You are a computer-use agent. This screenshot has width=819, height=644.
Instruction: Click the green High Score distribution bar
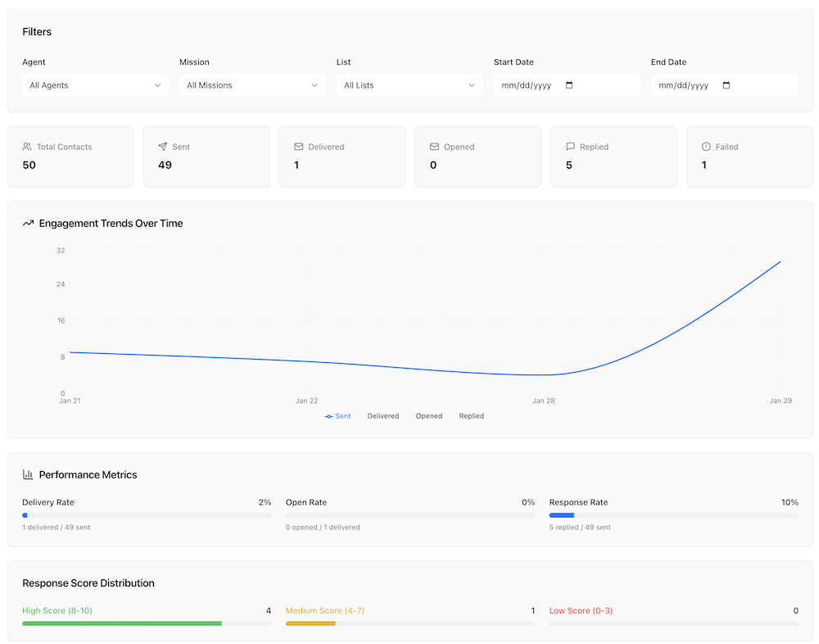[147, 624]
